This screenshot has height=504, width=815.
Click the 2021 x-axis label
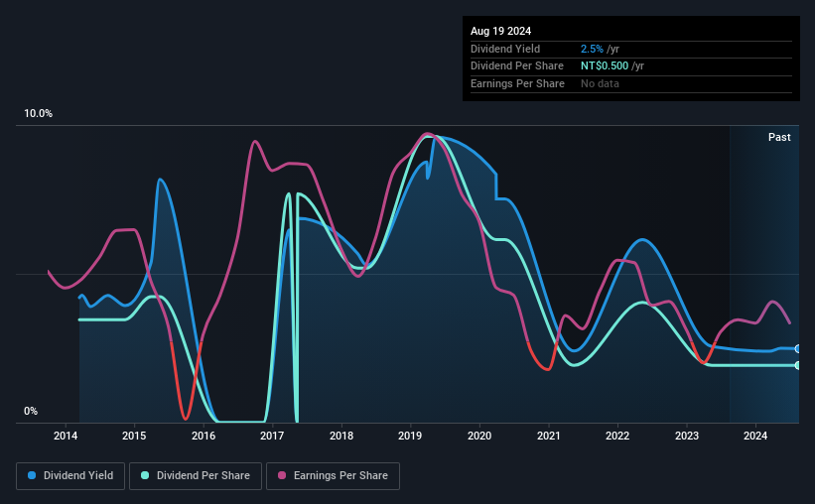coord(548,436)
